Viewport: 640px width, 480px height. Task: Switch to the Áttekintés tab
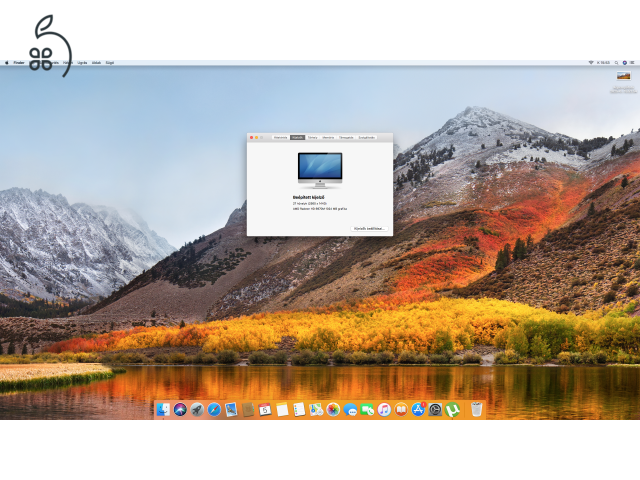coord(280,138)
